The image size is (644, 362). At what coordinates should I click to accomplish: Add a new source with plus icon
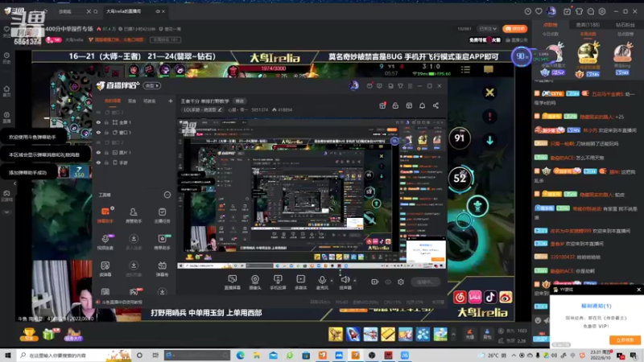(171, 101)
